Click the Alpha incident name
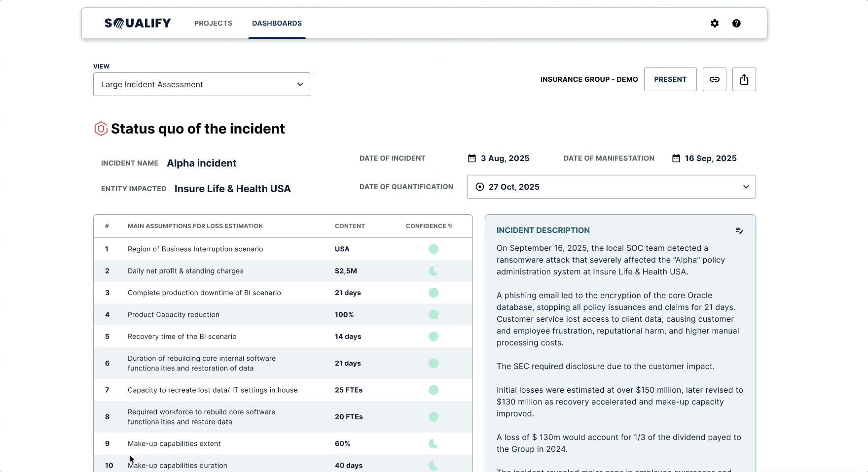This screenshot has height=472, width=868. [x=202, y=163]
